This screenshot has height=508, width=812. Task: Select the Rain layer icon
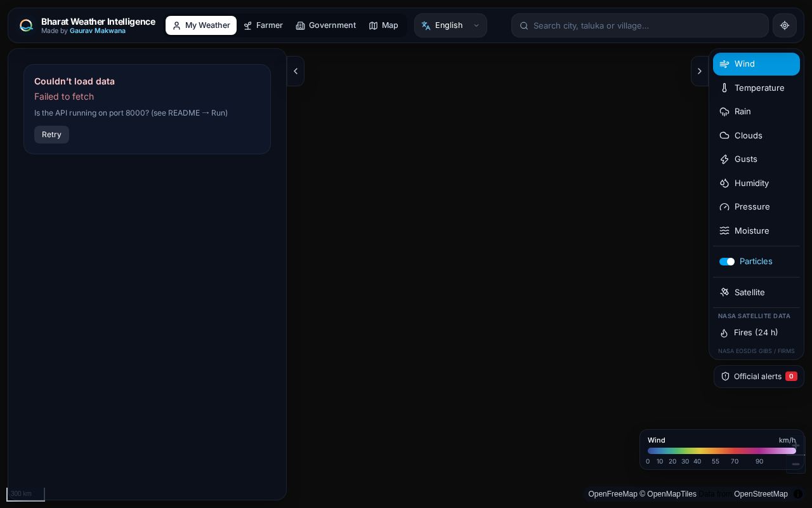point(724,112)
